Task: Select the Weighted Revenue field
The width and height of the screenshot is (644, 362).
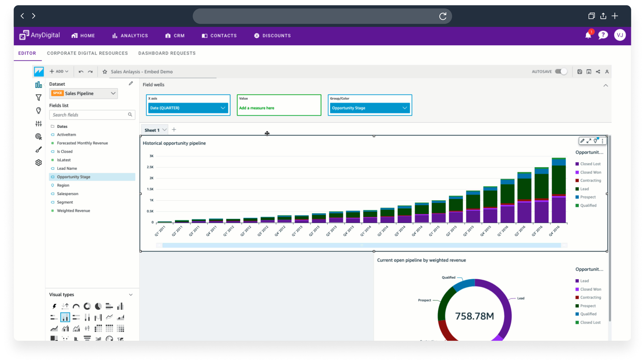Action: 73,211
